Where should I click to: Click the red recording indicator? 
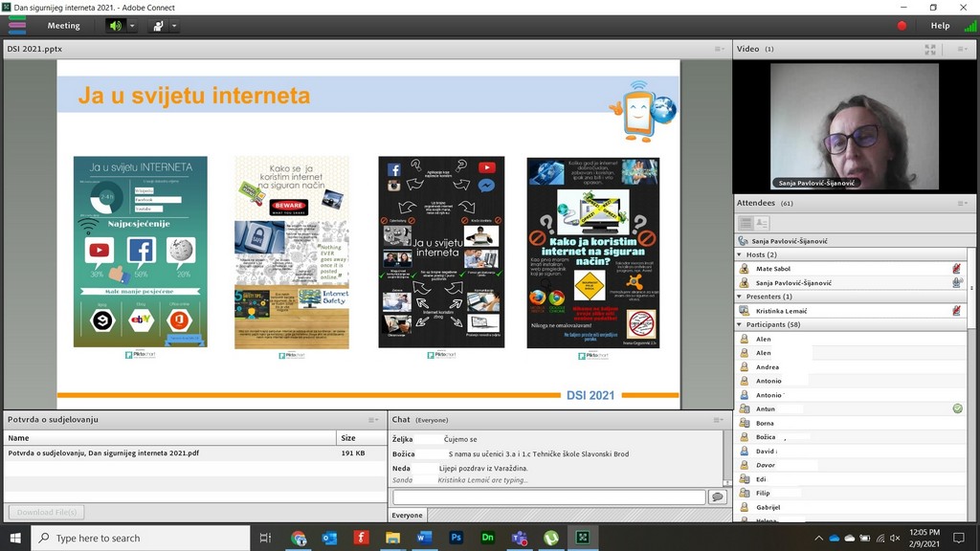point(902,26)
